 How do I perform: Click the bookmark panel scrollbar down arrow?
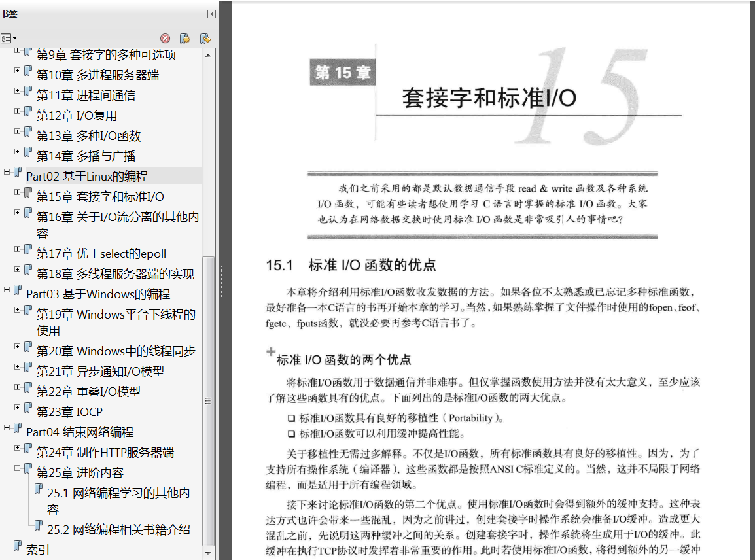coord(208,553)
